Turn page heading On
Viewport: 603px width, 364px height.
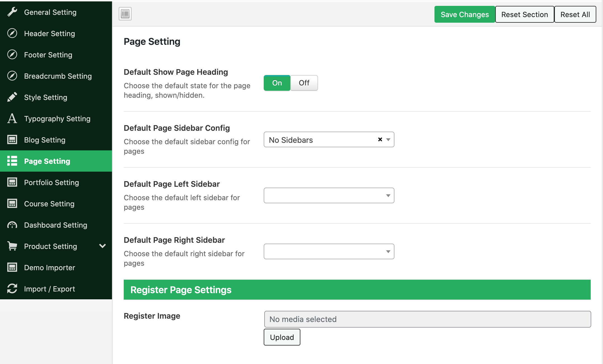277,83
